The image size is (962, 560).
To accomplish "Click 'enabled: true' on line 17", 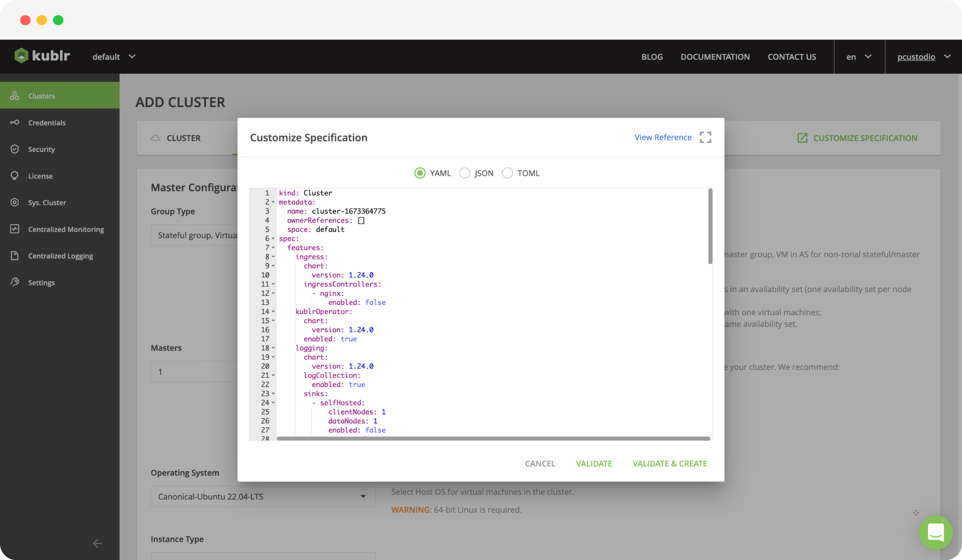I will click(x=330, y=339).
